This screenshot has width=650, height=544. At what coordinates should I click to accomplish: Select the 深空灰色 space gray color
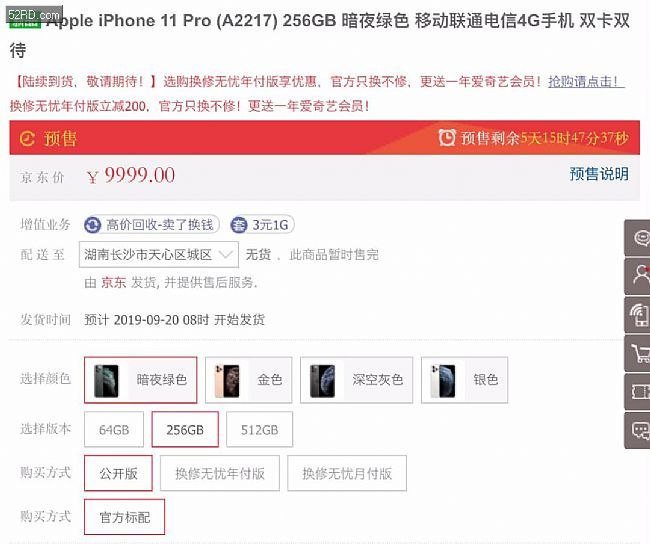tap(357, 380)
